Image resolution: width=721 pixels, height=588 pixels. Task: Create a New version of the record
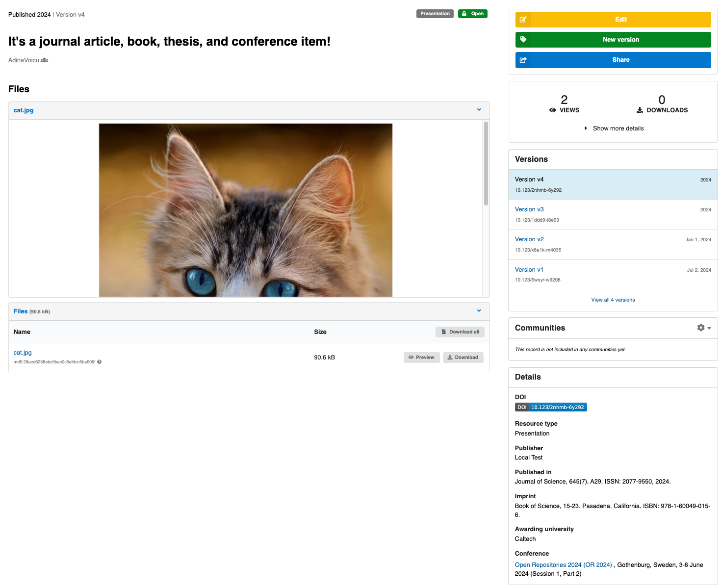613,40
